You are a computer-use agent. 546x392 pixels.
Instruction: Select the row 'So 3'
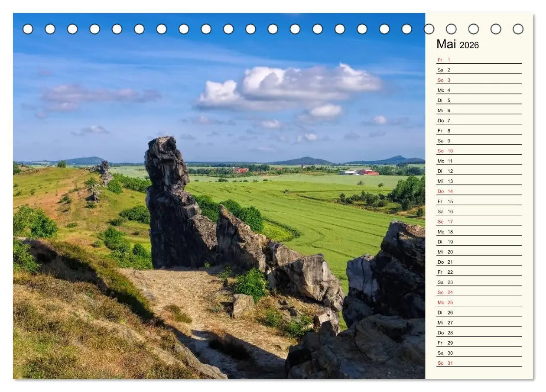[x=479, y=80]
